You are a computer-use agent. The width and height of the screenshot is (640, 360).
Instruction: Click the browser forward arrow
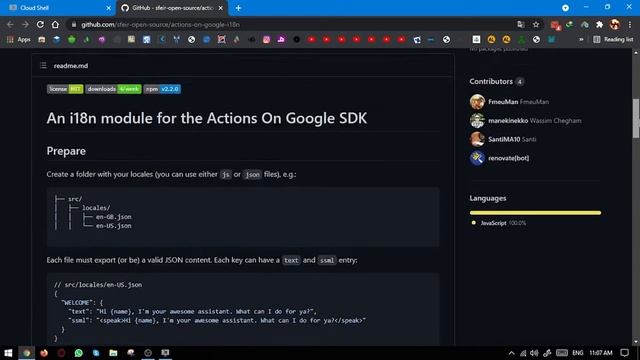tap(25, 24)
